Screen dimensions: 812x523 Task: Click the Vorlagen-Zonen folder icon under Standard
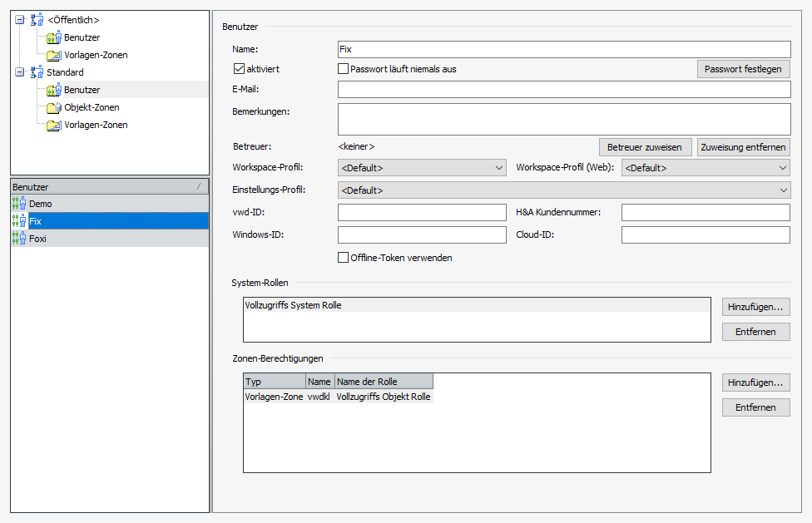[x=54, y=125]
